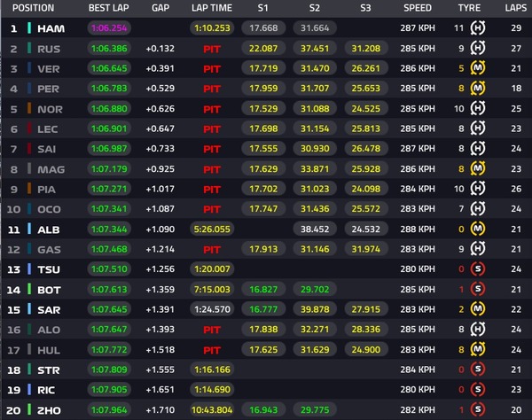The width and height of the screenshot is (532, 420).
Task: Click Norris's orange team color bar
Action: 29,108
